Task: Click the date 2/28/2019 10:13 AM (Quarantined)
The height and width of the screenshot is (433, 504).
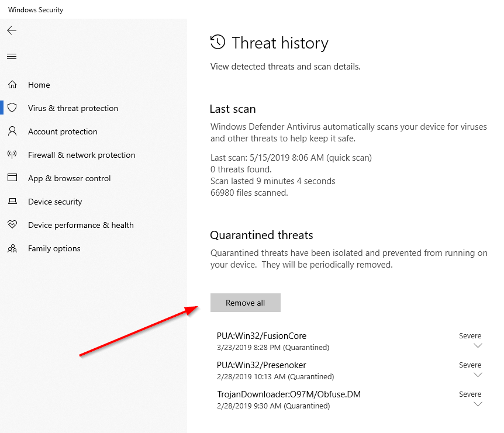Action: point(275,377)
